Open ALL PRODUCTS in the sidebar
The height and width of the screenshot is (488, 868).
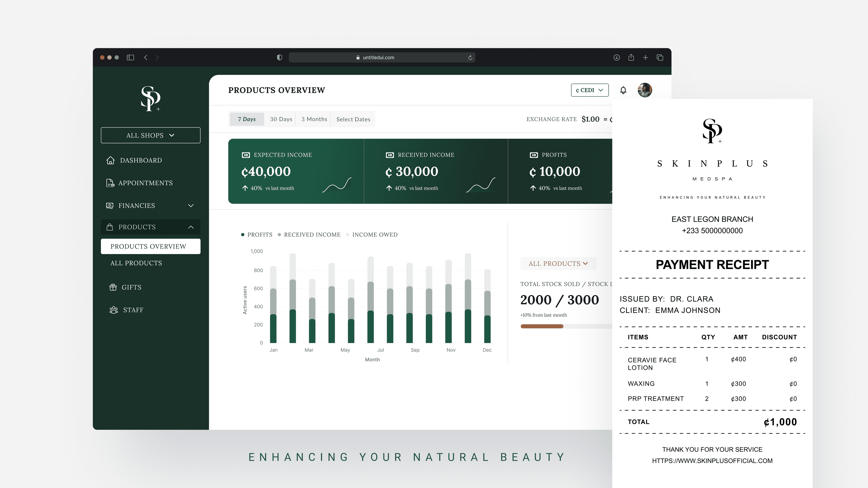pos(136,263)
